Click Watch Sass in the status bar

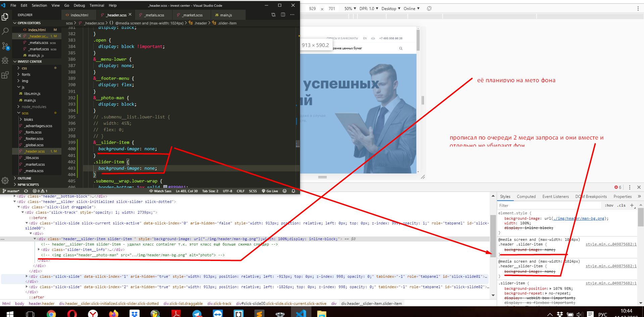pyautogui.click(x=160, y=191)
